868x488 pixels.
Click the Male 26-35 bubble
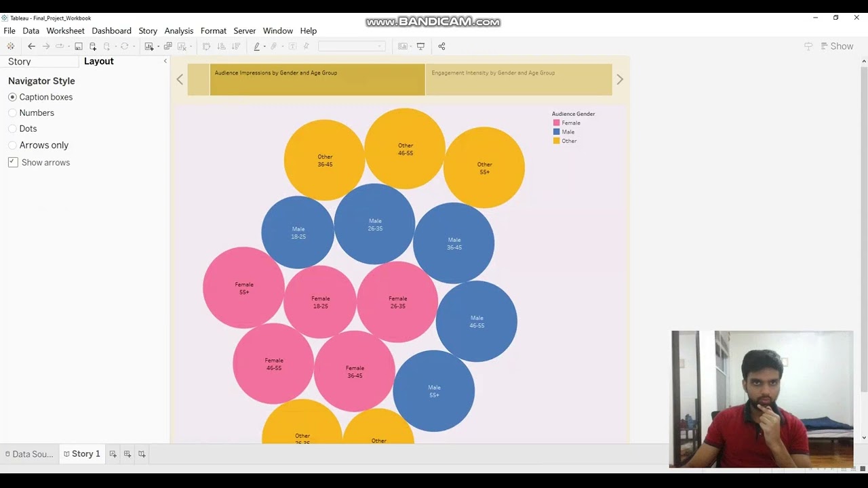(x=374, y=224)
